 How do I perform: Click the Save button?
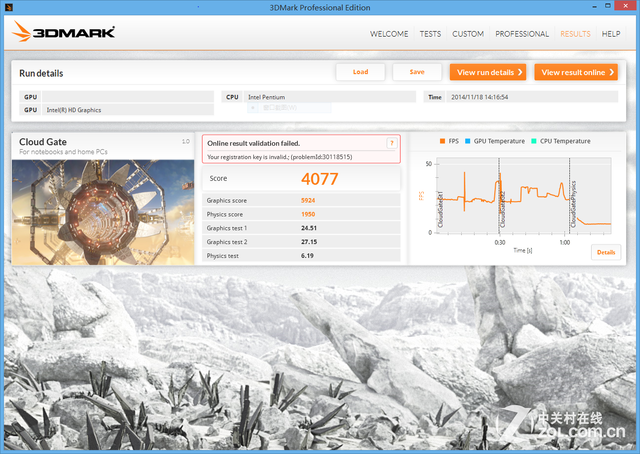pos(417,72)
